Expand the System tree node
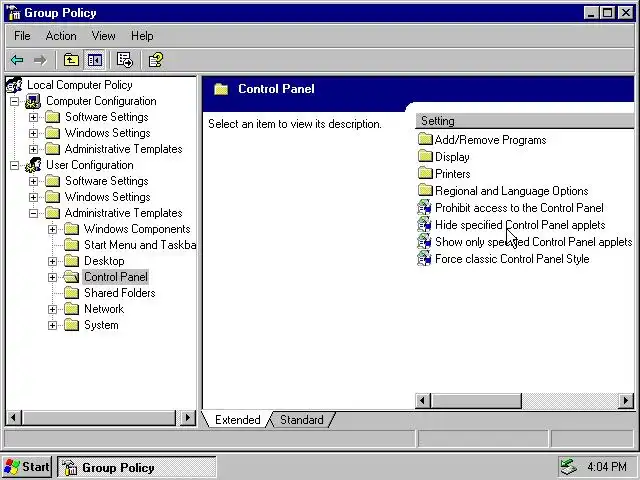Viewport: 640px width, 480px height. click(x=52, y=325)
